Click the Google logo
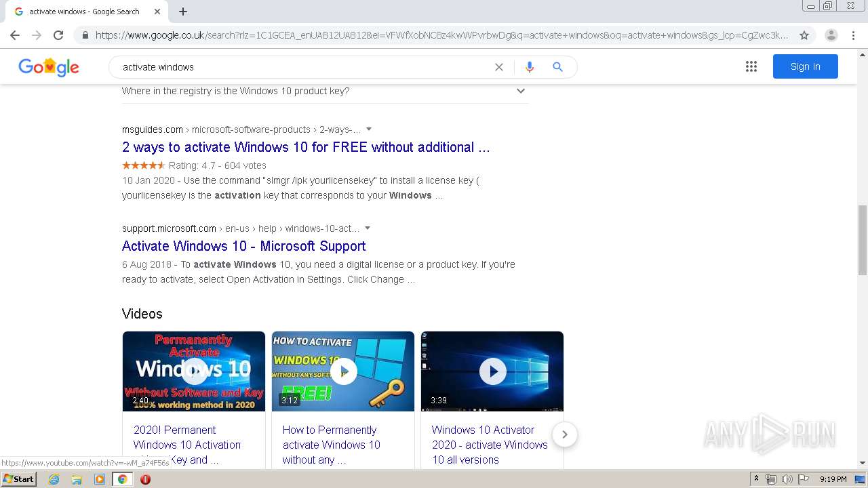This screenshot has height=488, width=868. click(49, 66)
